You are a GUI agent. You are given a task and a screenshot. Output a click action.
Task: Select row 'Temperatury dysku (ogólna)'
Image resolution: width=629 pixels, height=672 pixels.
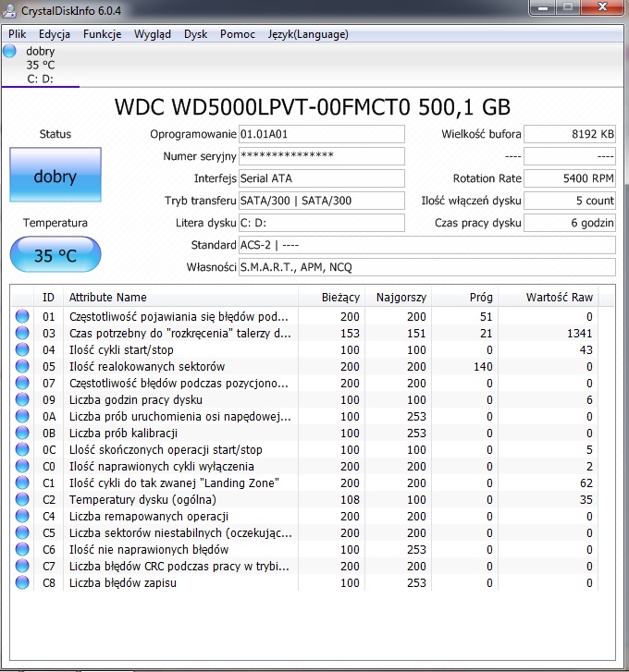point(305,499)
